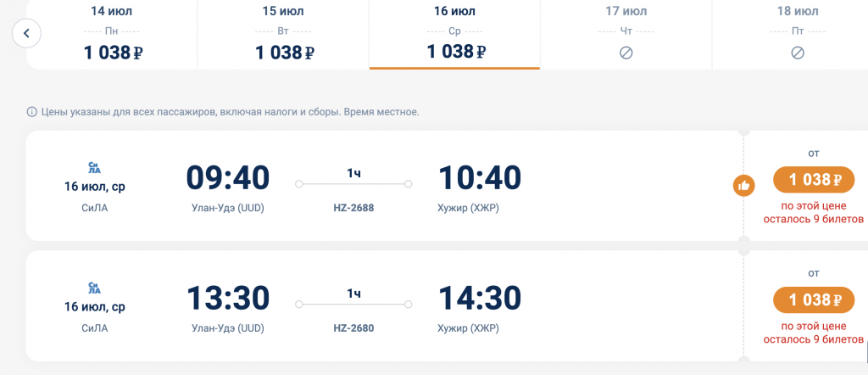Click СиЛА airline logo on 13:30 flight
868x375 pixels.
pos(95,288)
